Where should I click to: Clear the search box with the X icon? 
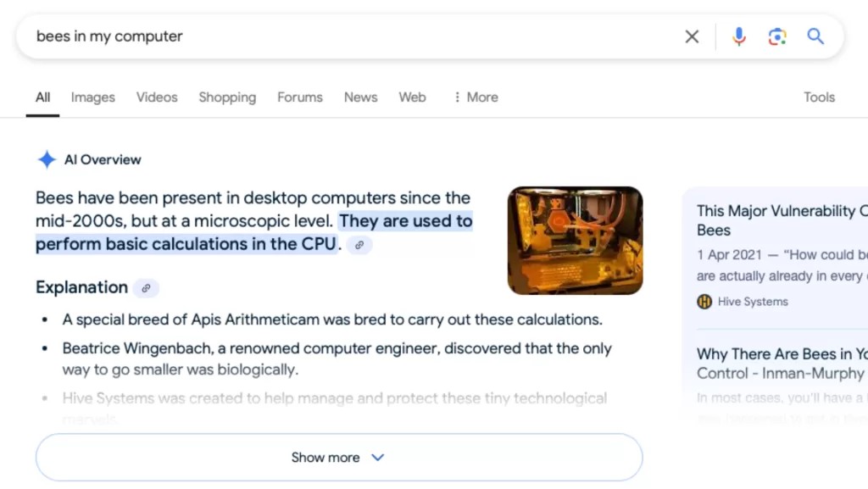click(692, 36)
